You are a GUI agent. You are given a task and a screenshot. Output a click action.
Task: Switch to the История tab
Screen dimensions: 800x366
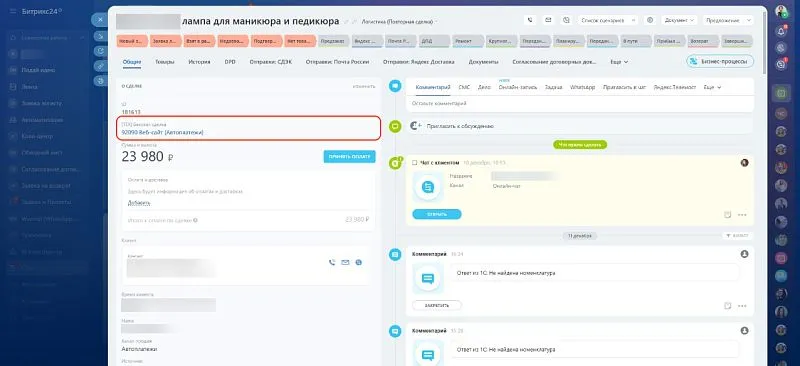(199, 62)
